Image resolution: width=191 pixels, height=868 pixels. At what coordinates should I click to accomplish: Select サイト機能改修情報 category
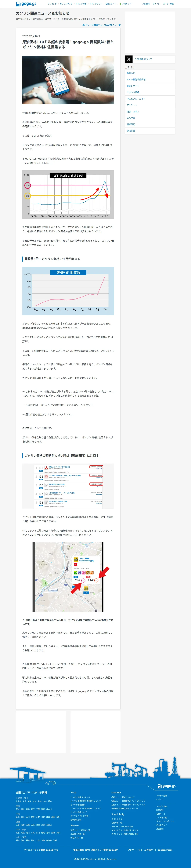click(150, 79)
